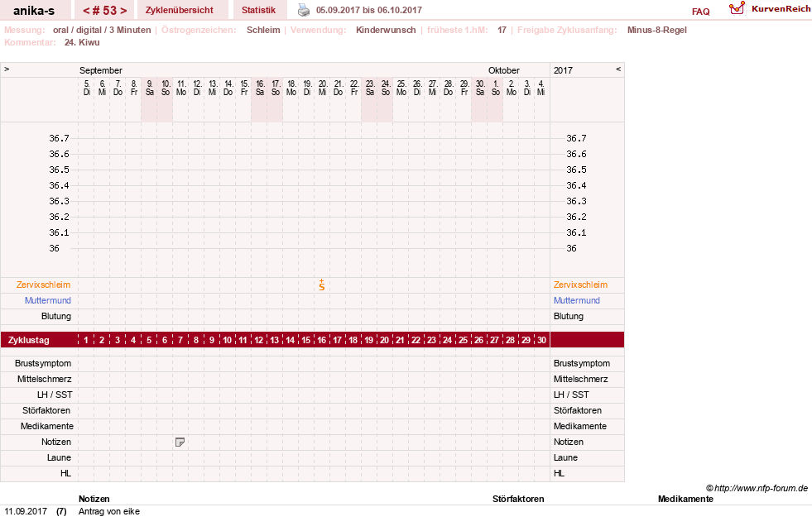
Task: Click the Medikamente heading below the chart
Action: click(685, 499)
